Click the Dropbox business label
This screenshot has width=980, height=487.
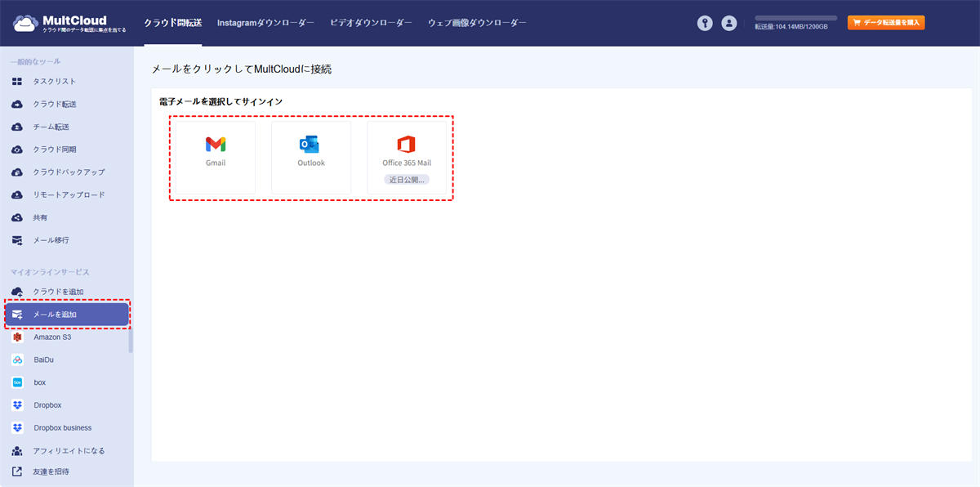click(x=63, y=428)
